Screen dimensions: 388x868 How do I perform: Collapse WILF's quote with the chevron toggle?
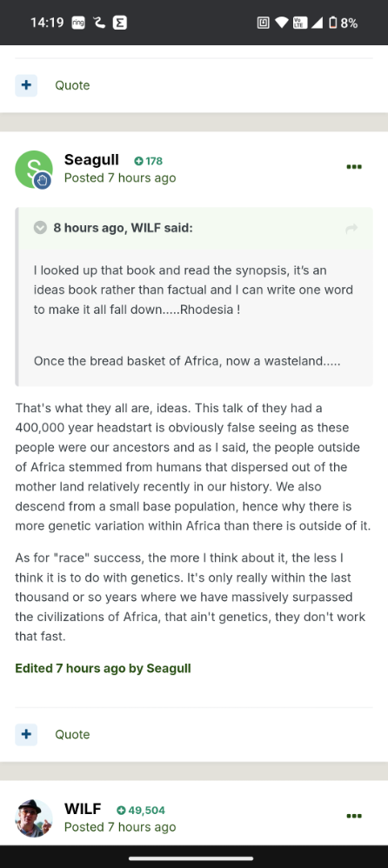[40, 228]
